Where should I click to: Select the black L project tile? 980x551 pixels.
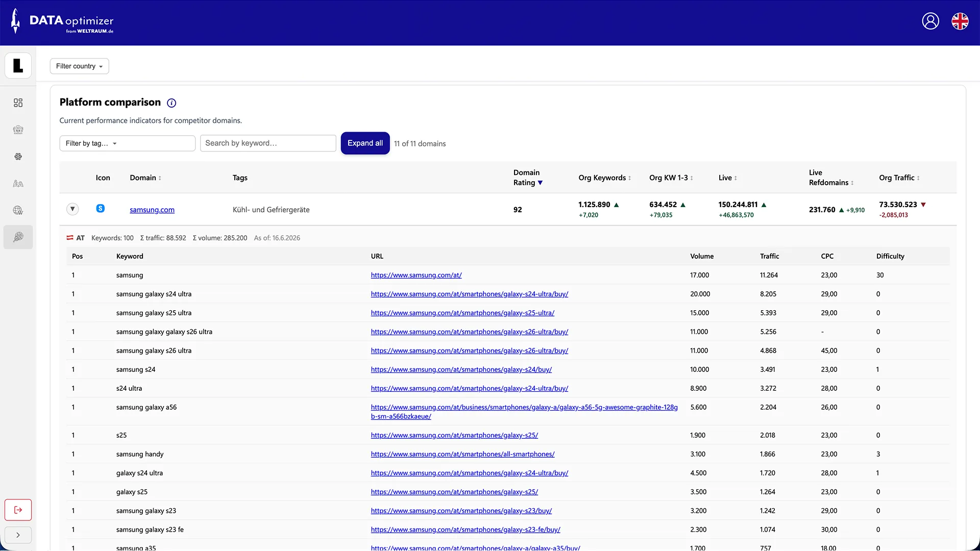click(18, 66)
